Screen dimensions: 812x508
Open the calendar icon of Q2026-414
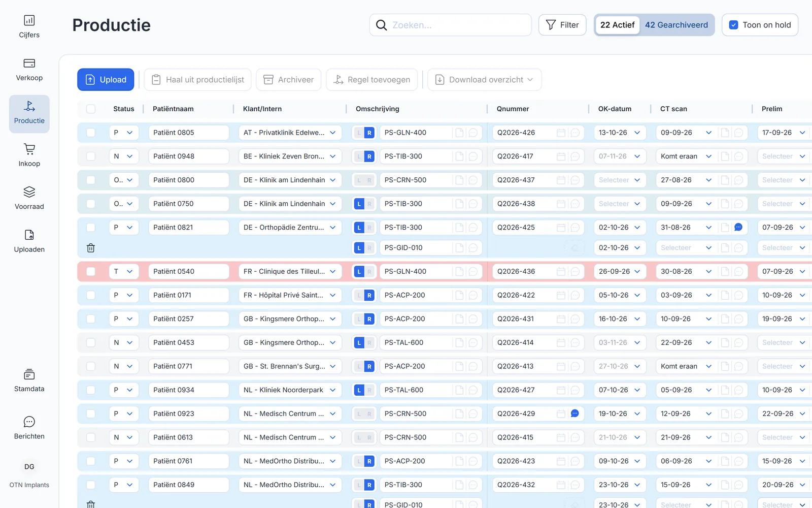[561, 342]
